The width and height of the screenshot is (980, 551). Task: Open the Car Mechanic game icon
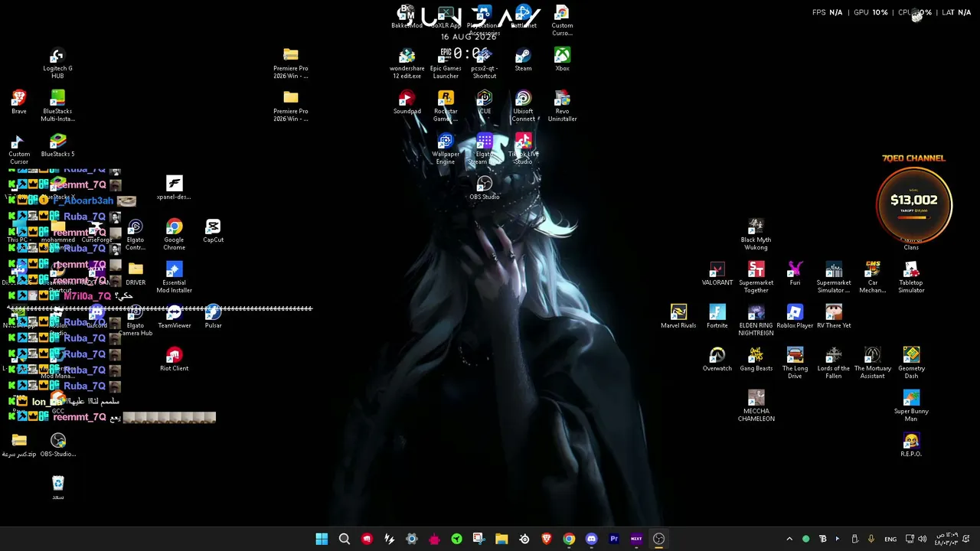[872, 278]
